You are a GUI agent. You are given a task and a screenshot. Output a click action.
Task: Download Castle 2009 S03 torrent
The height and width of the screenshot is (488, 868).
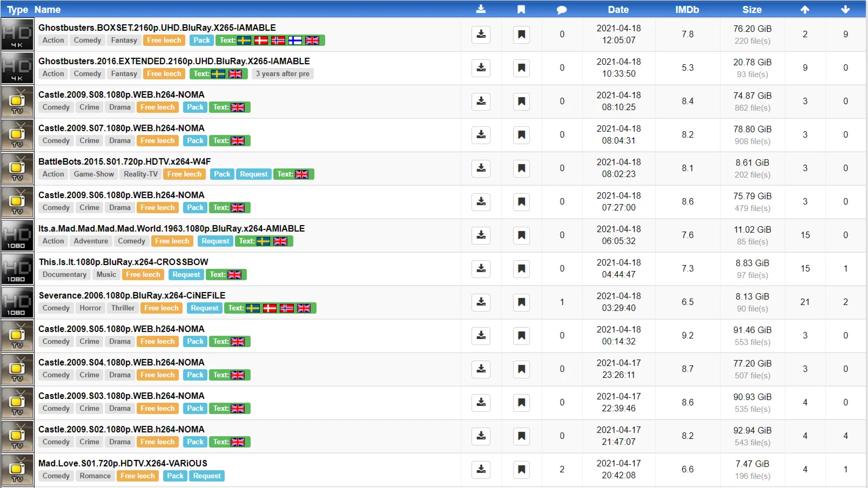point(481,403)
